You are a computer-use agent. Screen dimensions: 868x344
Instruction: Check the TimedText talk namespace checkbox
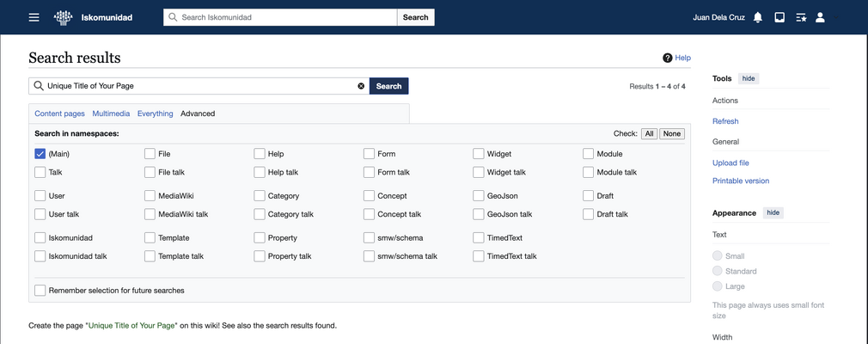tap(479, 256)
